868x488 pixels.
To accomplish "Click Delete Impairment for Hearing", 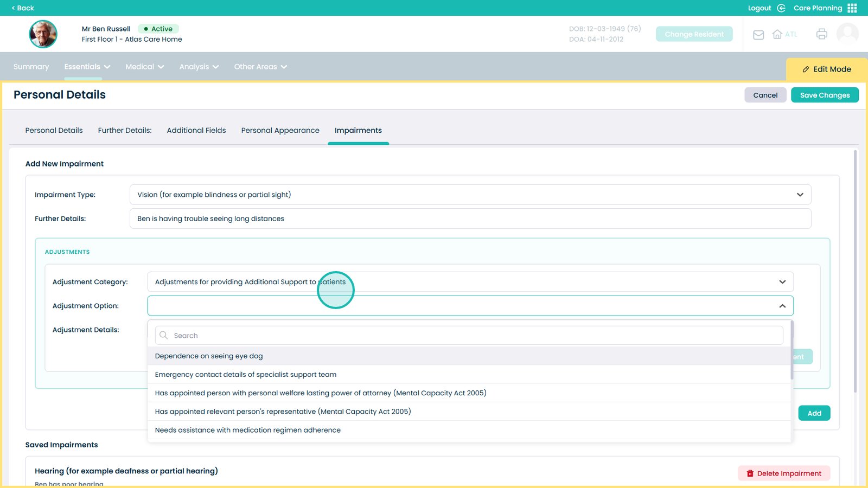I will click(783, 473).
